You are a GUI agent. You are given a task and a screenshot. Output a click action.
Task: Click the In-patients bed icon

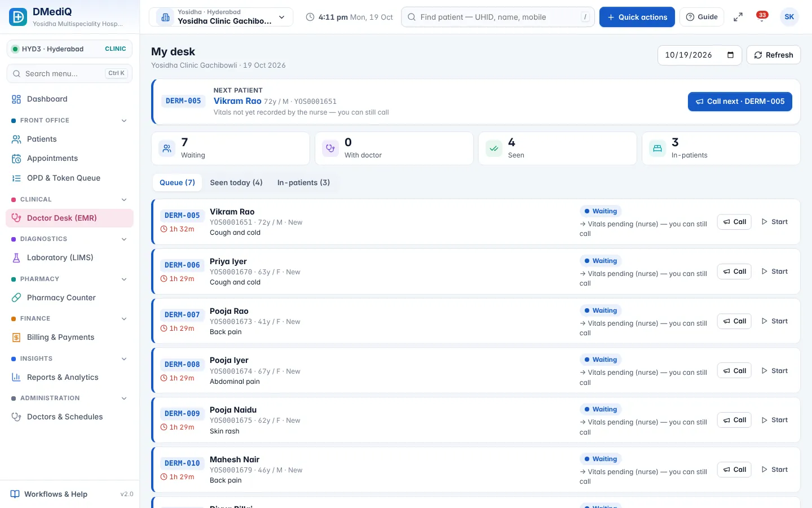coord(657,148)
